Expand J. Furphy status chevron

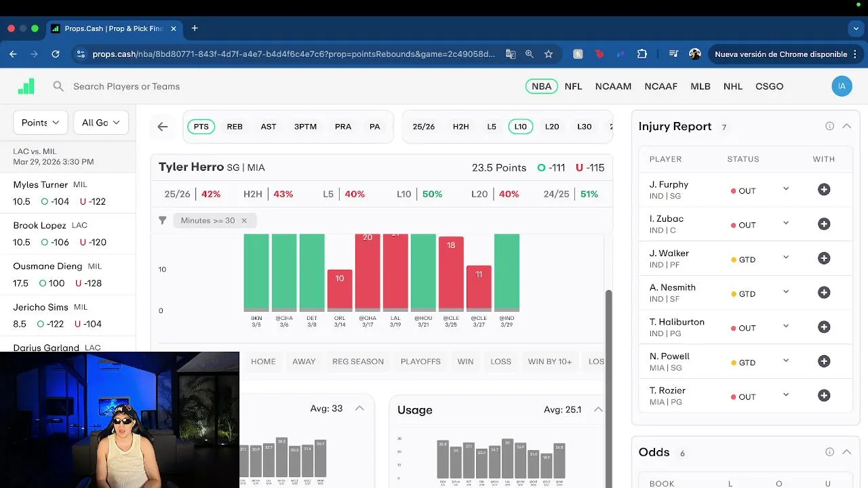[x=786, y=189]
